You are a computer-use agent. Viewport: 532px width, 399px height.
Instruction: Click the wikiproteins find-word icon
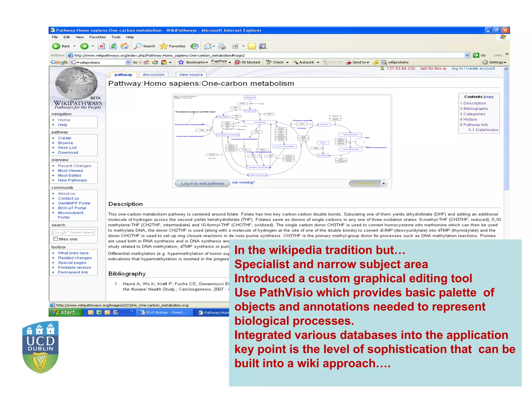(384, 62)
